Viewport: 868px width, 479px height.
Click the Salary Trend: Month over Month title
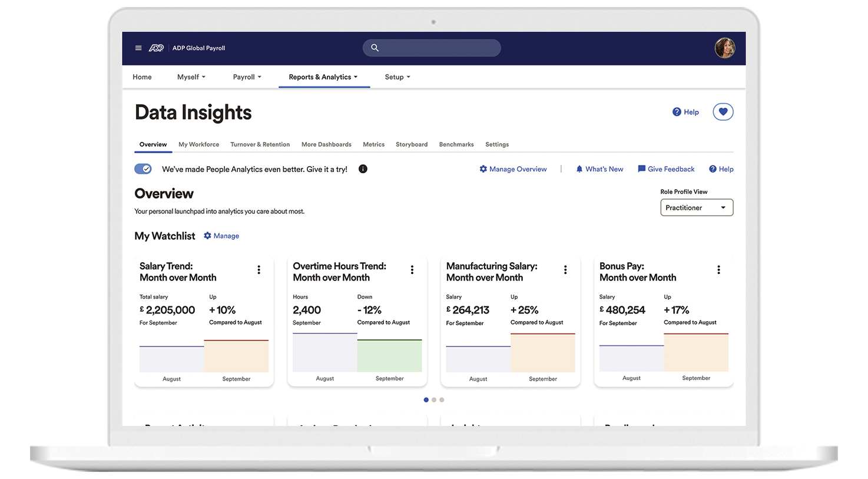178,272
